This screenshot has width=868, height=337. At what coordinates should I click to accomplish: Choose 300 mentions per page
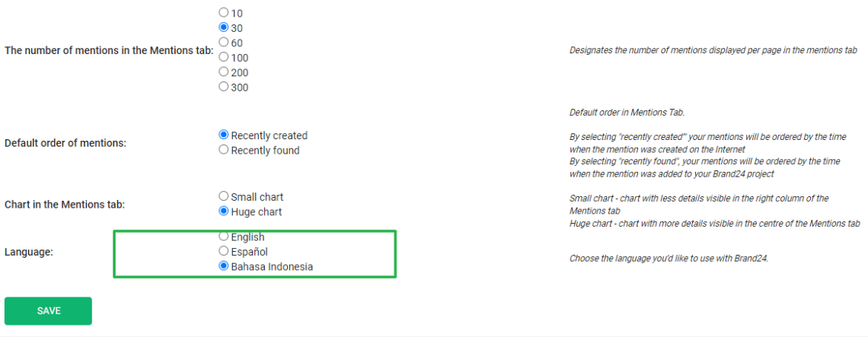coord(223,87)
